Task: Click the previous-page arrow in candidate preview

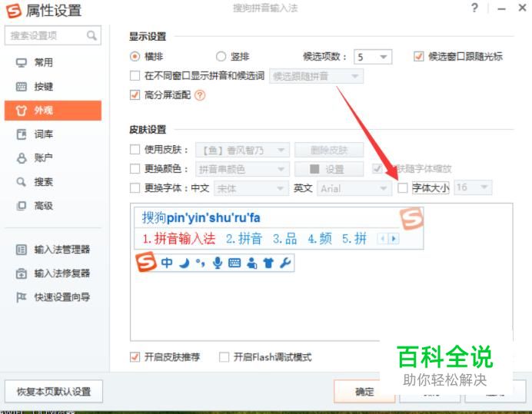Action: click(x=383, y=239)
